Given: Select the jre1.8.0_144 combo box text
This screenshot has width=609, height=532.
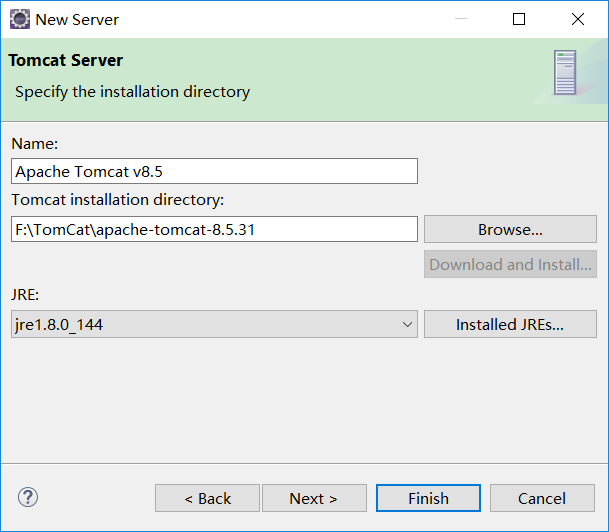Looking at the screenshot, I should pyautogui.click(x=200, y=324).
